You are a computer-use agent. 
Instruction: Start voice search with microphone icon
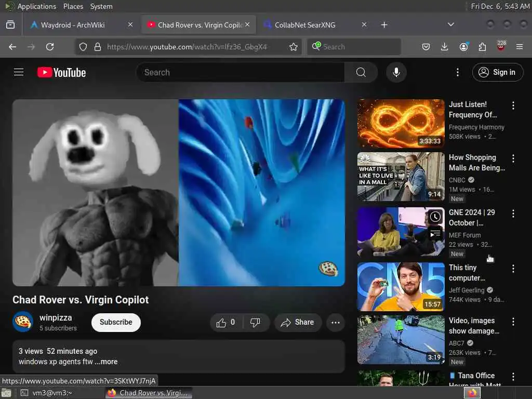(396, 72)
